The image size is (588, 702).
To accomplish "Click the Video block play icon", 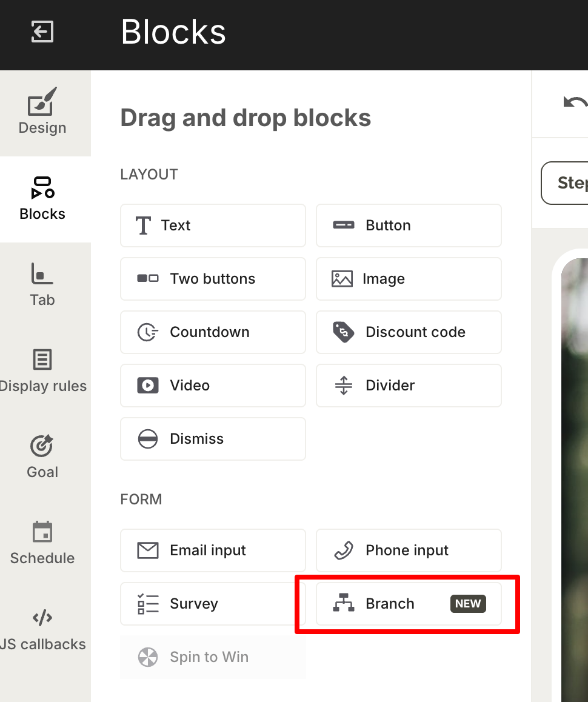I will pyautogui.click(x=148, y=386).
